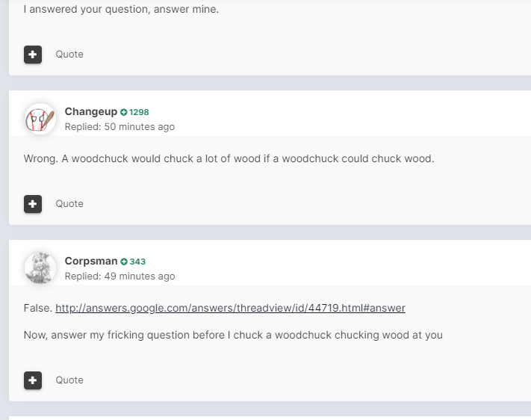Click the 'Replied: 50 minutes ago' timestamp
Image resolution: width=531 pixels, height=420 pixels.
point(119,127)
